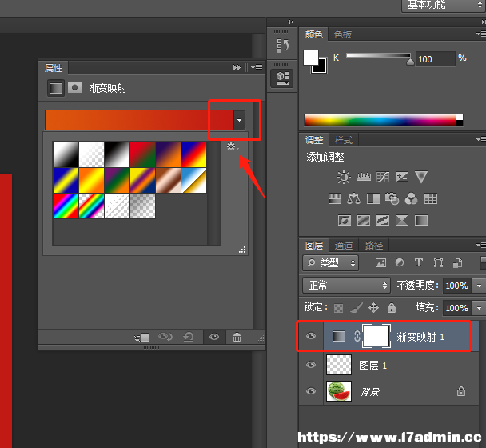486x448 pixels.
Task: Hide the 图层 1 layer
Action: [x=311, y=365]
